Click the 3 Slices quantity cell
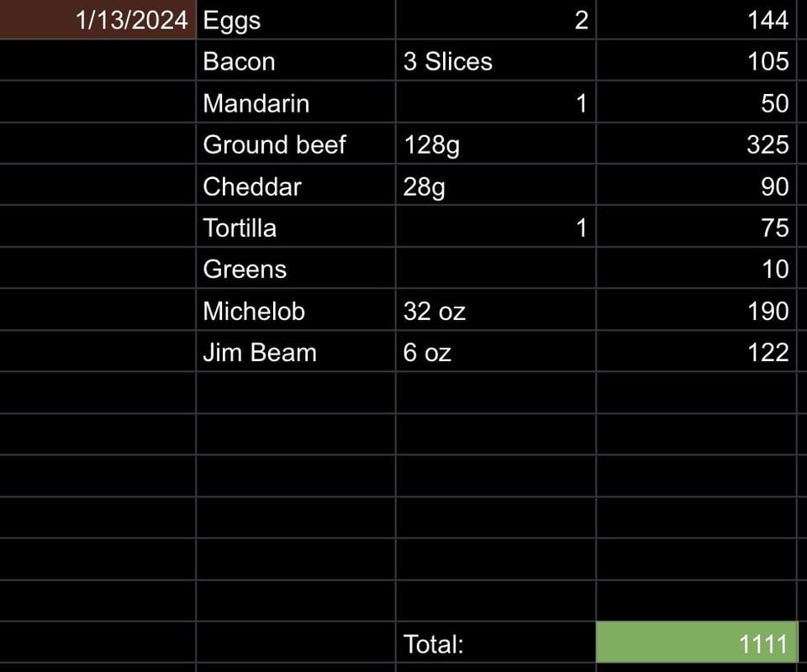Screen dimensions: 807x672 [x=496, y=60]
